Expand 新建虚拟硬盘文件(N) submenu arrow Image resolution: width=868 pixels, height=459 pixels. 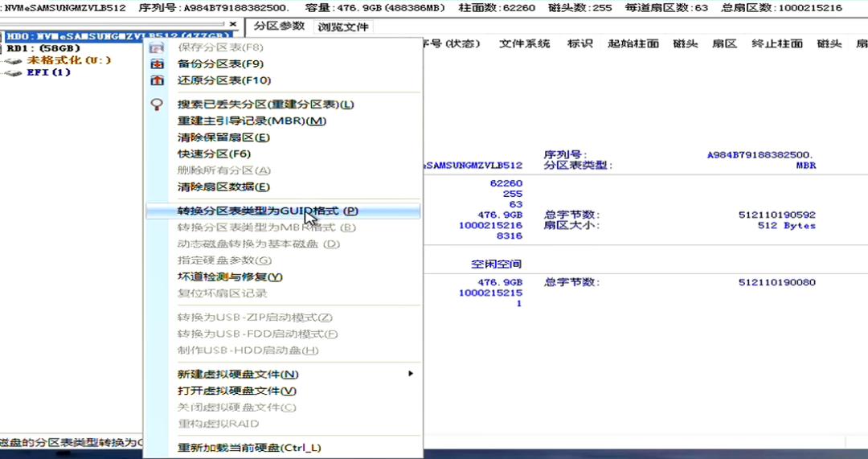point(410,374)
